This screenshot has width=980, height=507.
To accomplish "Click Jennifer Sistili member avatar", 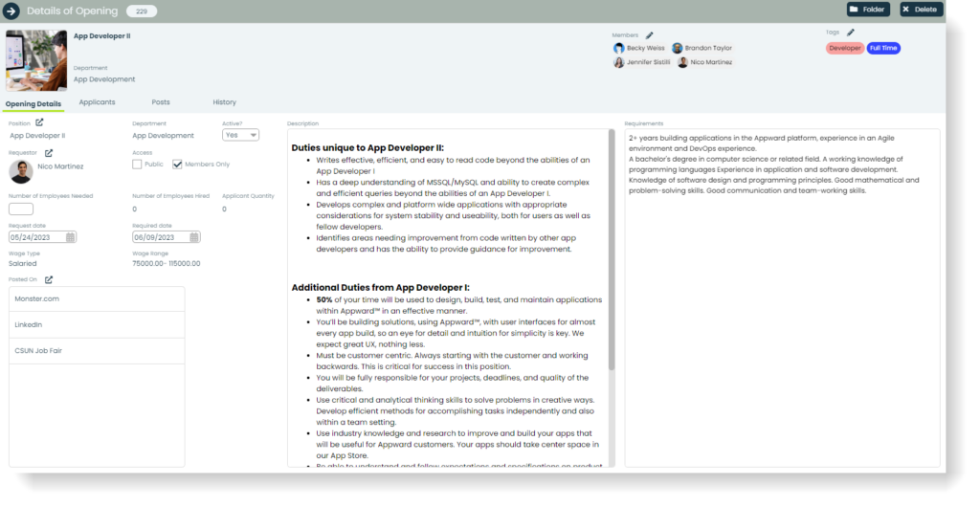I will [619, 62].
